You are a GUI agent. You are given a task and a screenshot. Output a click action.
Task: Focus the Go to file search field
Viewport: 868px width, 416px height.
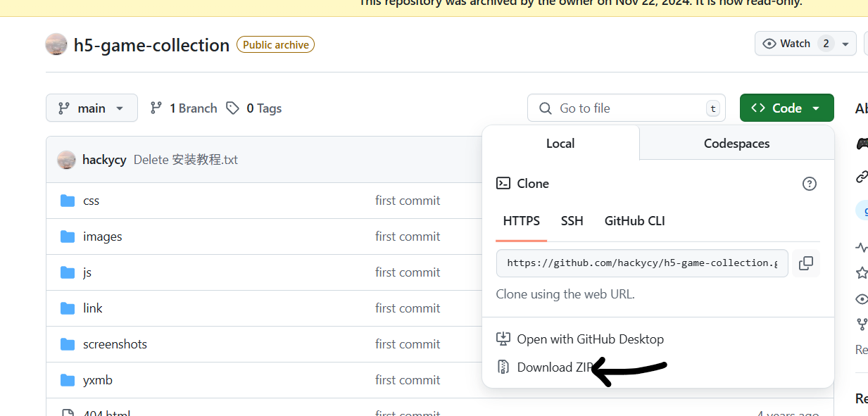[x=626, y=108]
